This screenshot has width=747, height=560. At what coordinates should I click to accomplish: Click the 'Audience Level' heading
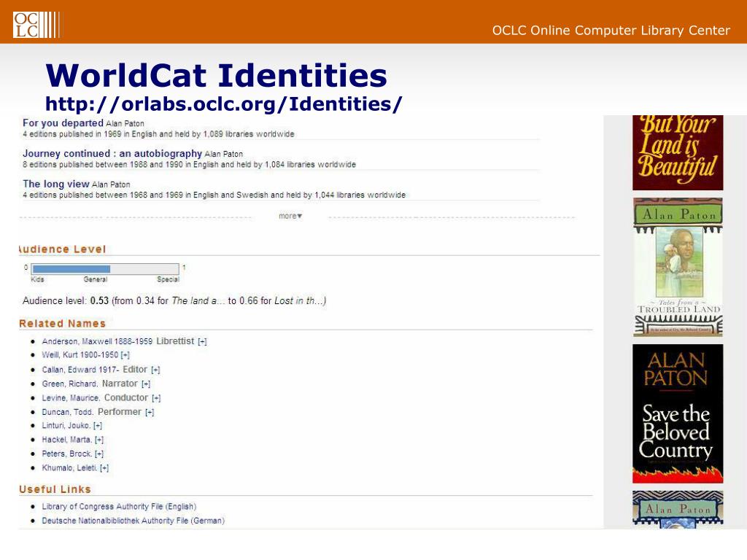pyautogui.click(x=63, y=249)
